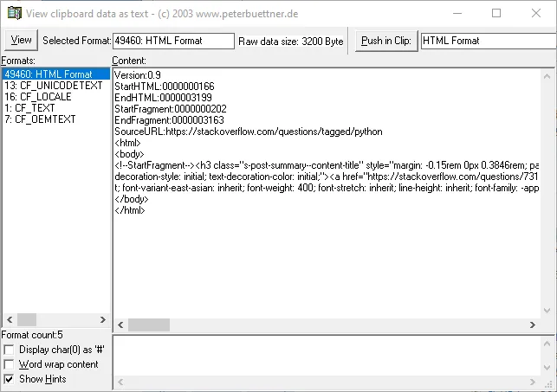Viewport: 557px width, 392px height.
Task: Enable Word wrap content checkbox
Action: click(9, 364)
